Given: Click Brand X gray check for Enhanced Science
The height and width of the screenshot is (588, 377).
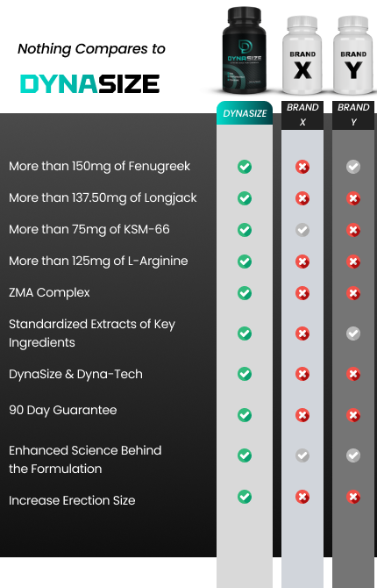Looking at the screenshot, I should 302,455.
